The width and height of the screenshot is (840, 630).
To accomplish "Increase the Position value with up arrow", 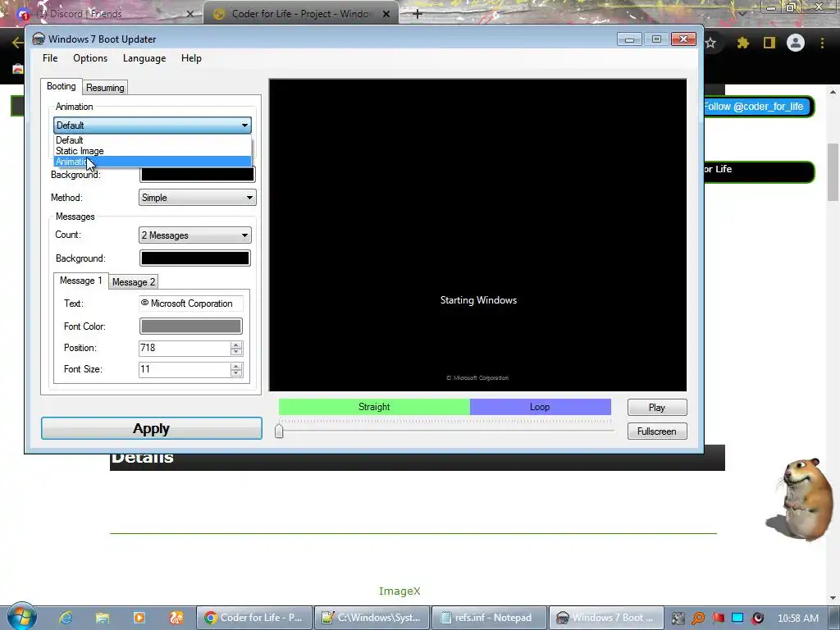I will point(236,345).
